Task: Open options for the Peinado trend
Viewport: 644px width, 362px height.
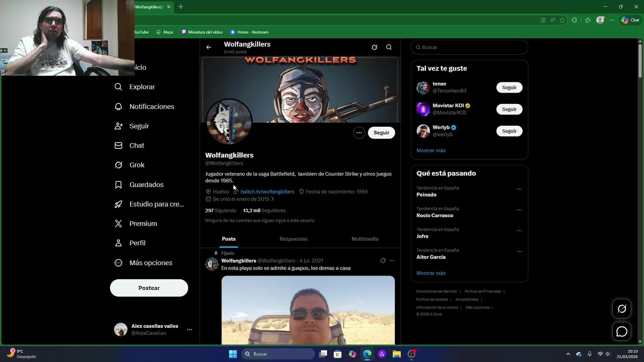Action: click(x=519, y=190)
